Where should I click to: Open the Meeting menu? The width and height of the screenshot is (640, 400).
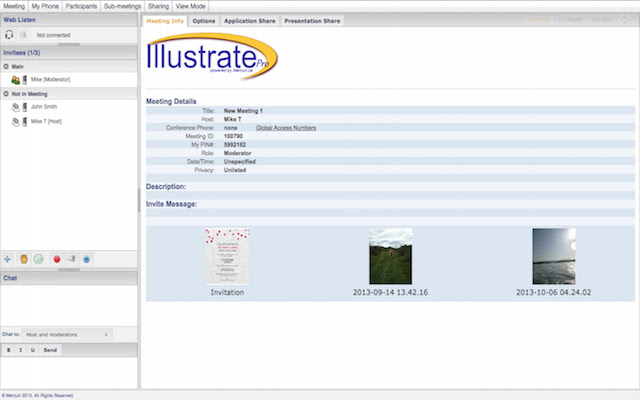pos(14,6)
